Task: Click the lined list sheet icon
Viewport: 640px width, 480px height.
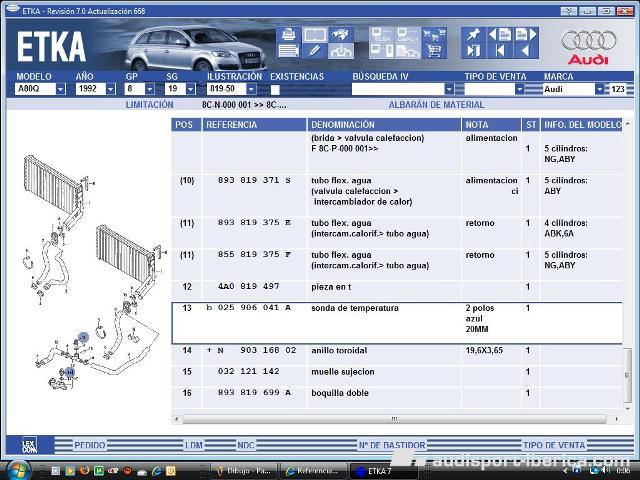Action: (289, 51)
